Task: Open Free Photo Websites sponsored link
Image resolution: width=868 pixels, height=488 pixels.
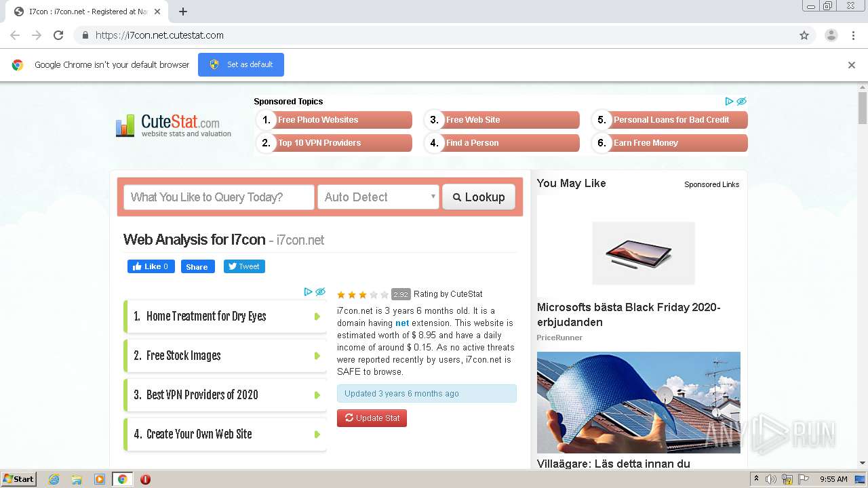Action: [x=334, y=120]
